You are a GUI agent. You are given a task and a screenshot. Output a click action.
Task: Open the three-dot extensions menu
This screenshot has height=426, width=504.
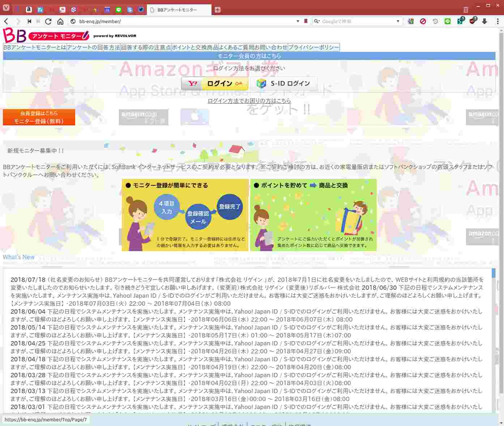tap(497, 21)
